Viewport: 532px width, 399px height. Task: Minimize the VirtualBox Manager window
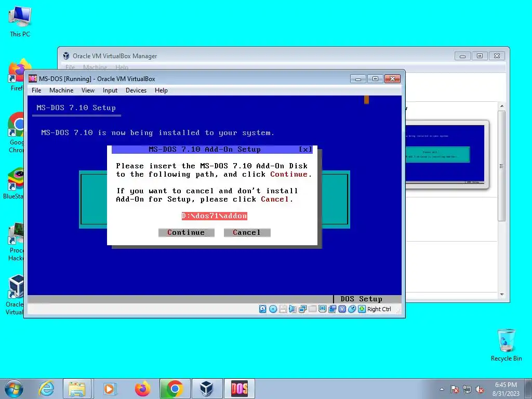[x=462, y=56]
